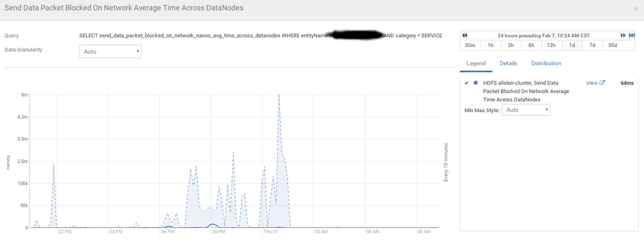Click the '24 hours preceding Feb 7' time label
Image resolution: width=644 pixels, height=249 pixels.
click(543, 35)
